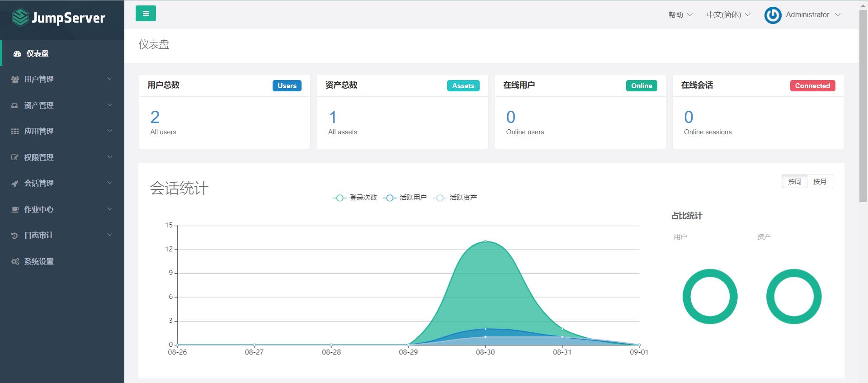868x383 pixels.
Task: Select 日志审计 in the sidebar
Action: click(x=62, y=235)
